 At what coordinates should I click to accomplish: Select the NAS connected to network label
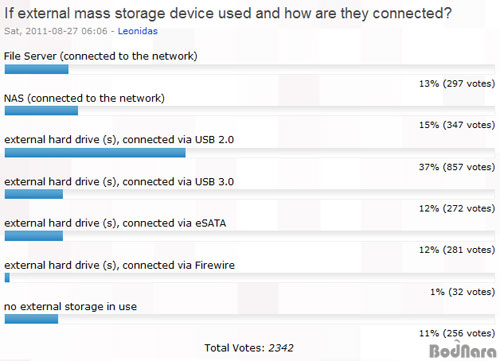(84, 98)
